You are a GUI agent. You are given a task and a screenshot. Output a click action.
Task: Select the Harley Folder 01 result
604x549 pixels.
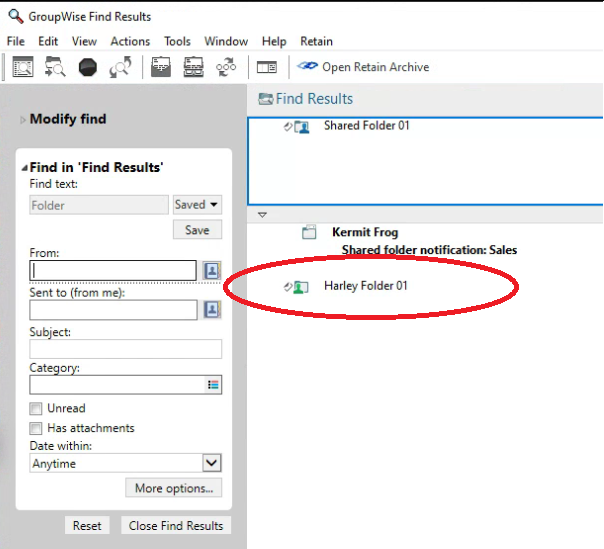click(365, 286)
